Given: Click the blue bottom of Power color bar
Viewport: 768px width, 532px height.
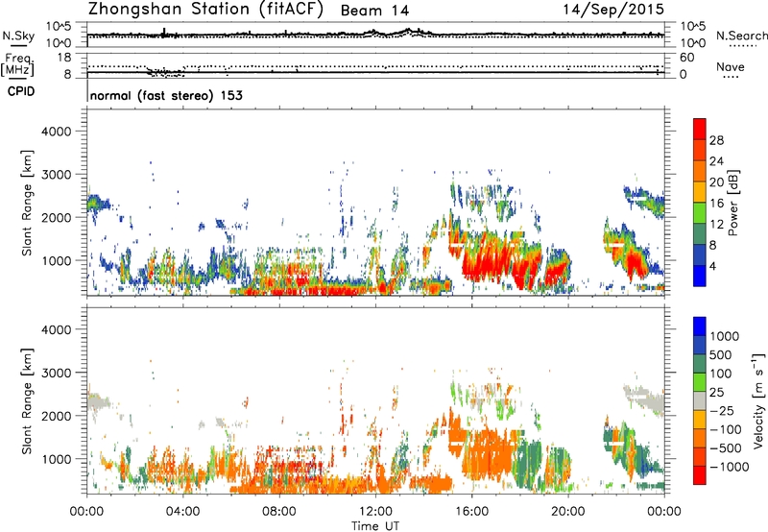Looking at the screenshot, I should point(700,276).
